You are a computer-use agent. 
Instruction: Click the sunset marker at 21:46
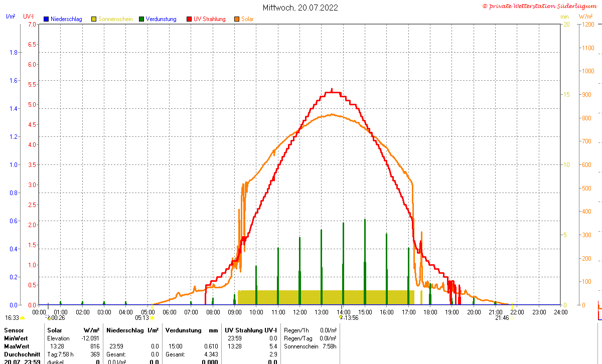tap(512, 318)
